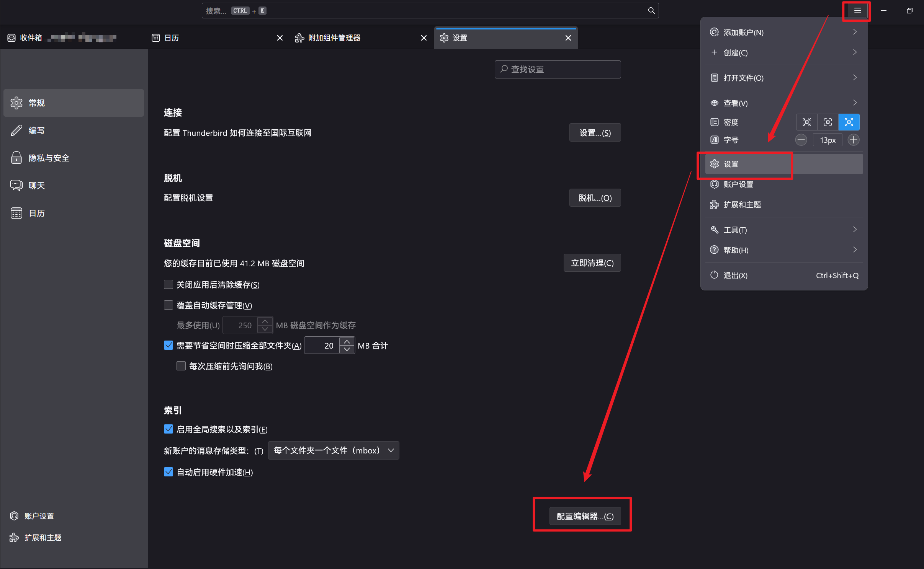The width and height of the screenshot is (924, 569).
Task: Click 查找设置 search input field
Action: [x=557, y=70]
